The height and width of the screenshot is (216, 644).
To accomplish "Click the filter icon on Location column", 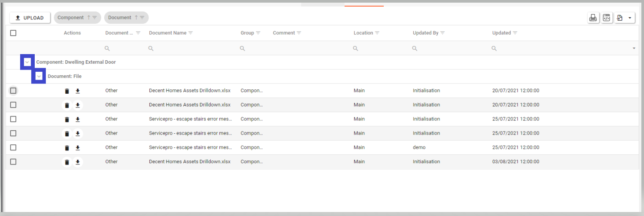I will coord(377,33).
